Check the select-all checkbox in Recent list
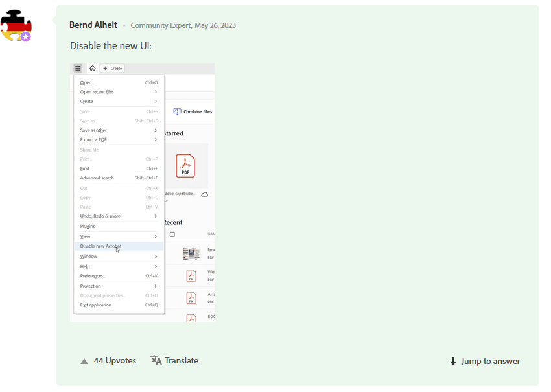 coord(172,235)
